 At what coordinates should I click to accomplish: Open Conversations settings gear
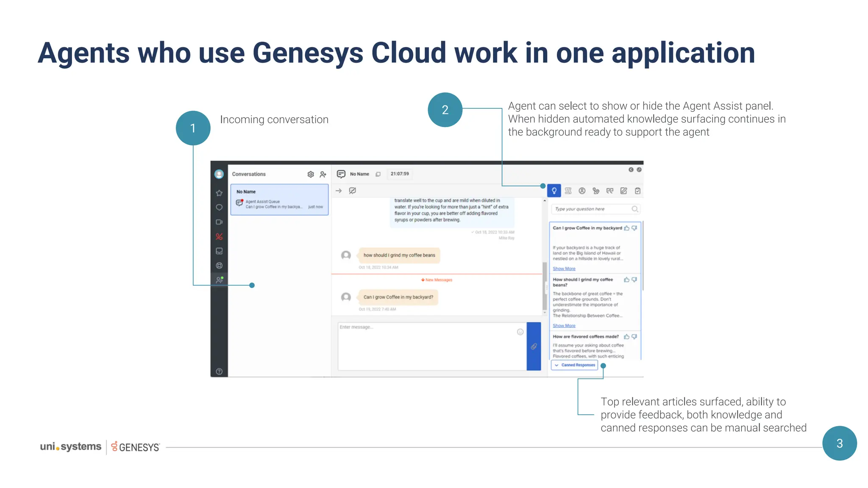311,174
